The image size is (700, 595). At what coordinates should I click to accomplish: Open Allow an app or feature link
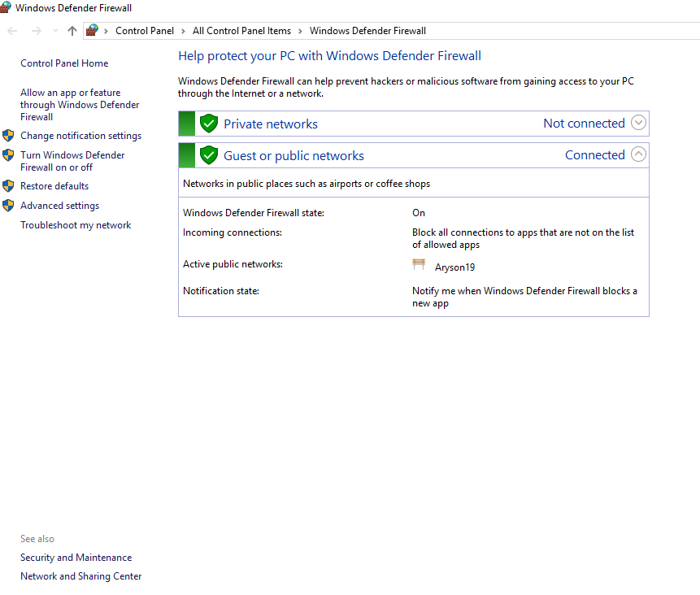80,105
